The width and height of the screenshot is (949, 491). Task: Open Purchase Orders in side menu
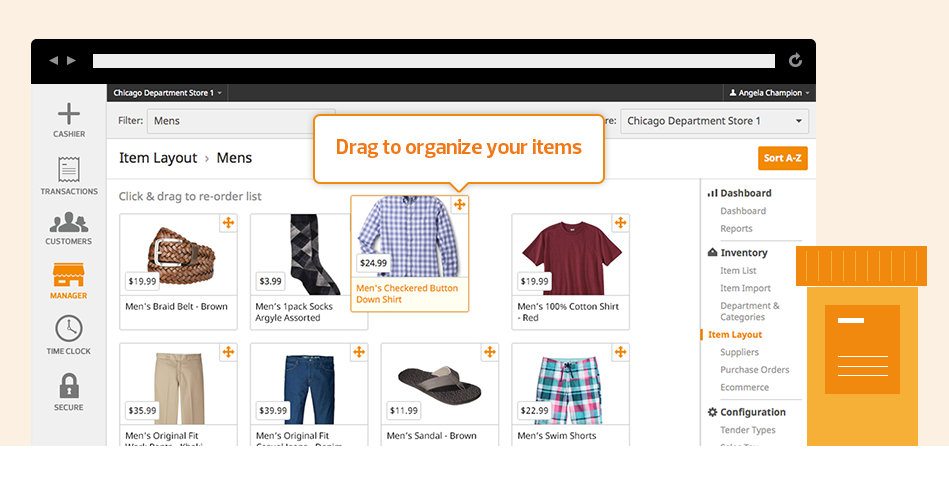pyautogui.click(x=754, y=369)
